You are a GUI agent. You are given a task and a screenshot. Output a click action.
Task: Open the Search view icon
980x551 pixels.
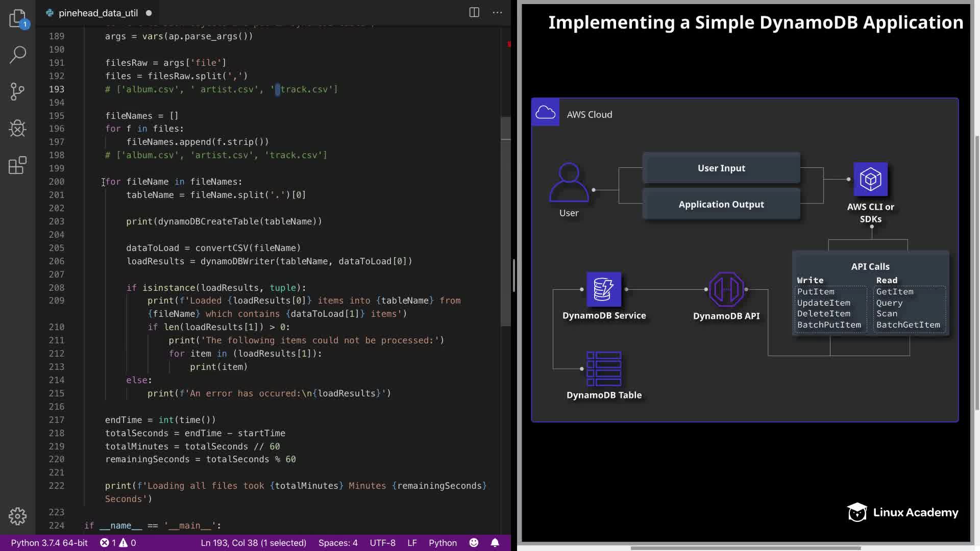point(17,55)
